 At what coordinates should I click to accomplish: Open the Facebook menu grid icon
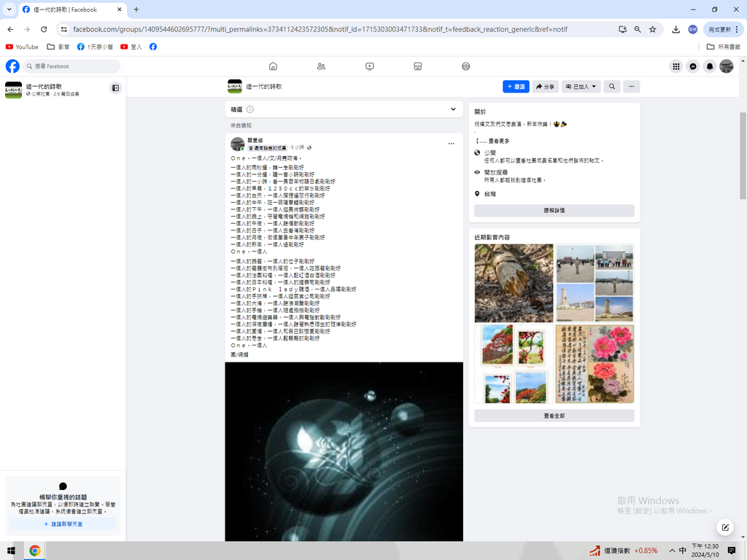tap(676, 66)
